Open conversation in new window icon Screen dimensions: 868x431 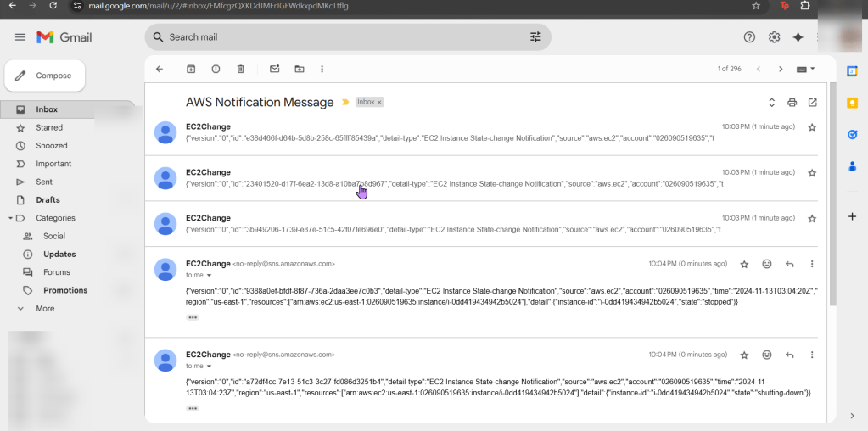point(812,103)
